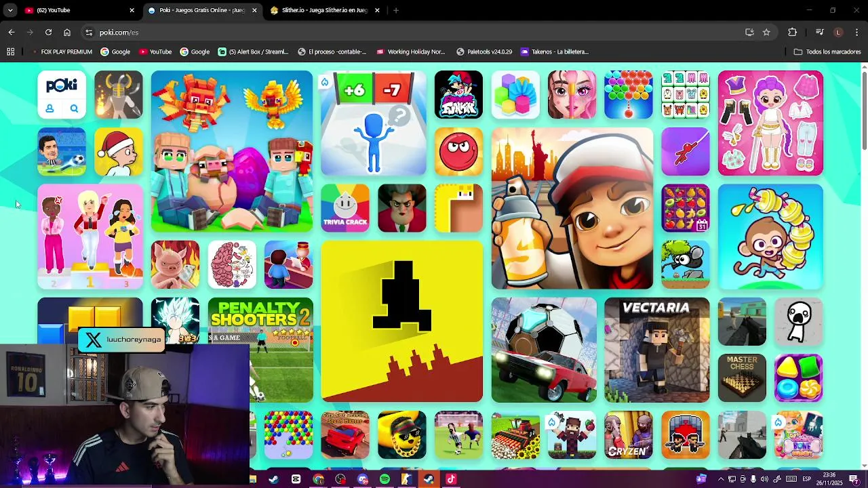This screenshot has height=488, width=868.
Task: Open the Master Chess game tile
Action: pos(742,378)
